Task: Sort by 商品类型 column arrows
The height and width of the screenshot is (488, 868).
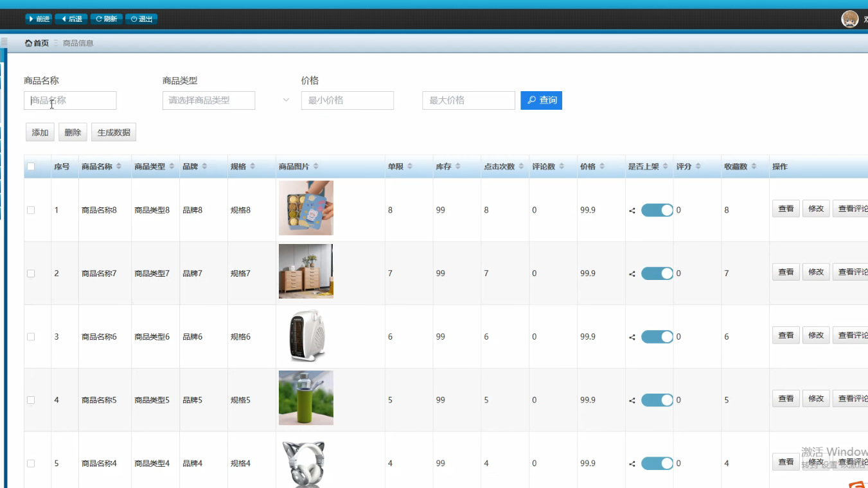Action: (172, 166)
